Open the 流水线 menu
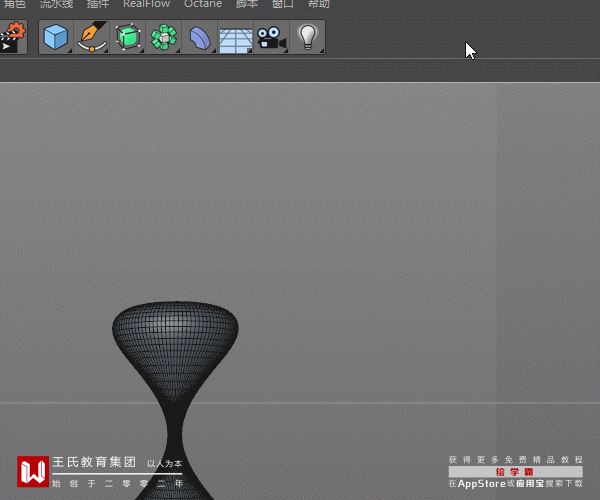 click(56, 4)
